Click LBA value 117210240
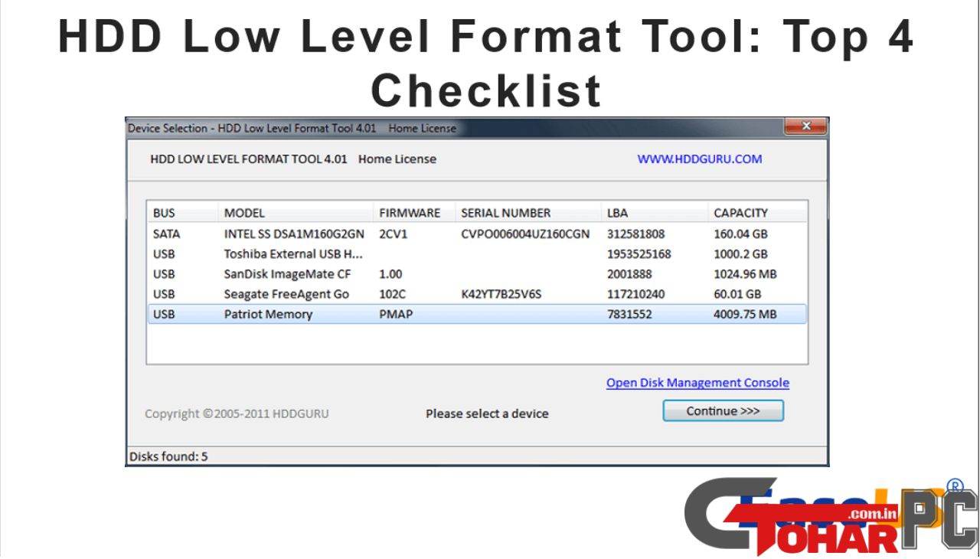Viewport: 980px width, 559px height. click(635, 294)
